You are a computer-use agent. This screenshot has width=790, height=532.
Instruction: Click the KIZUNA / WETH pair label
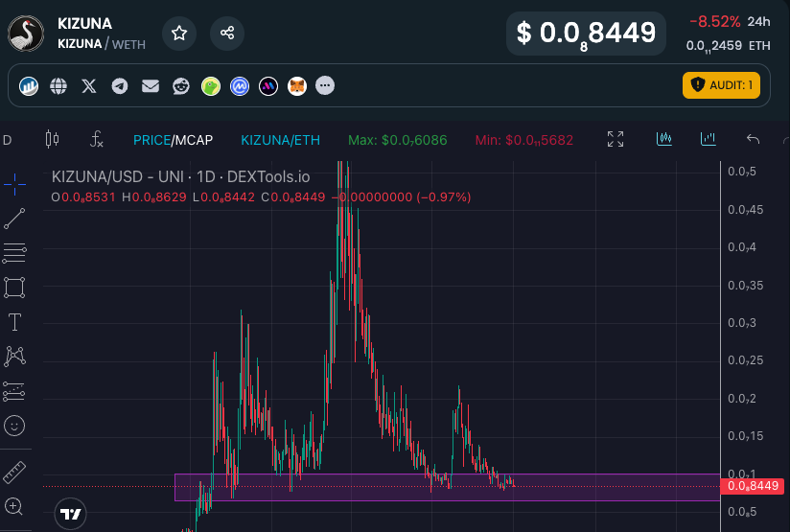click(x=102, y=44)
